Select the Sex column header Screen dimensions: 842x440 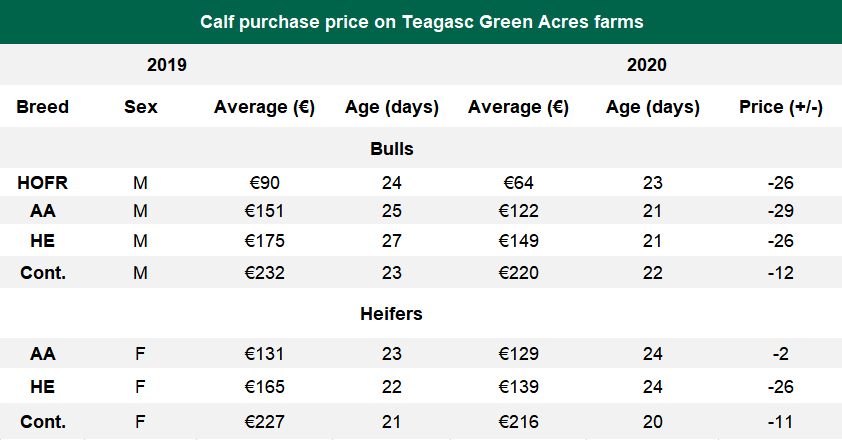140,107
